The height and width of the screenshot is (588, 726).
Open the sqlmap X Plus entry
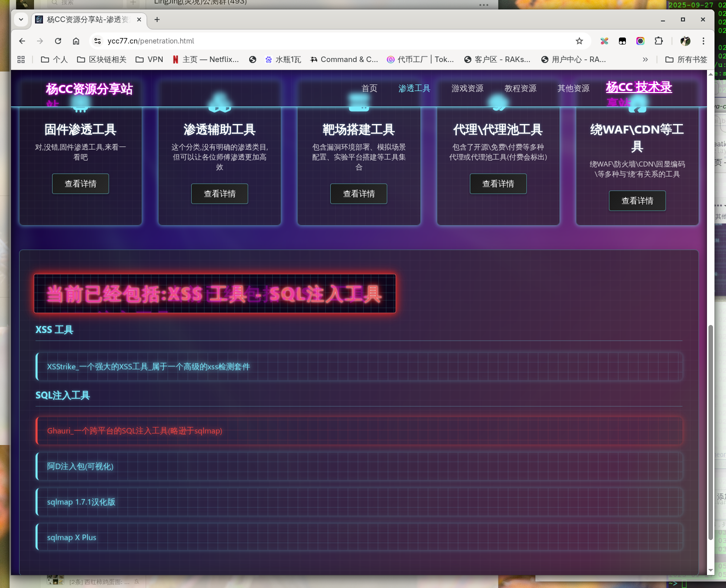[x=359, y=537]
